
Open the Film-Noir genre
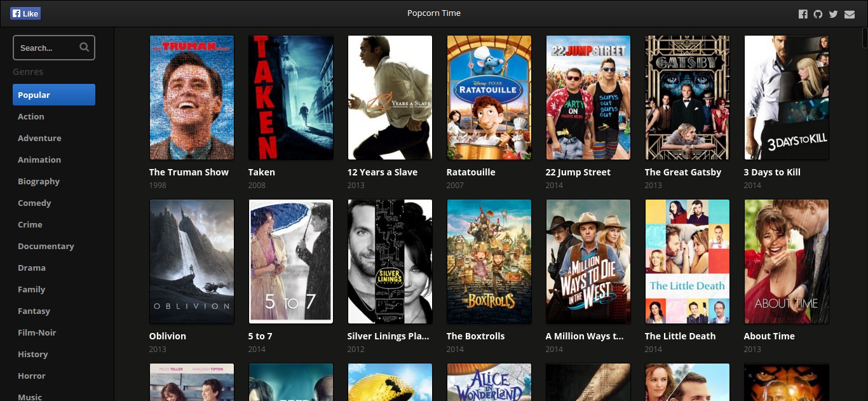[x=37, y=332]
